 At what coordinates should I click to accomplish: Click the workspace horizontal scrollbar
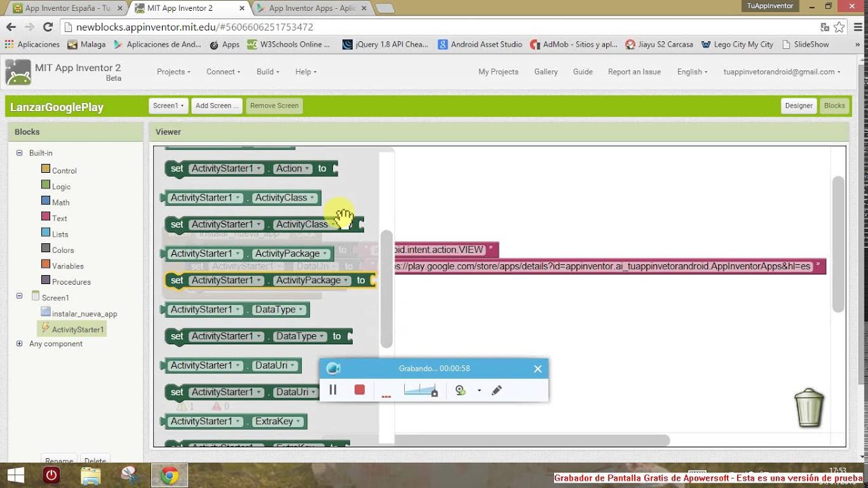click(x=532, y=441)
